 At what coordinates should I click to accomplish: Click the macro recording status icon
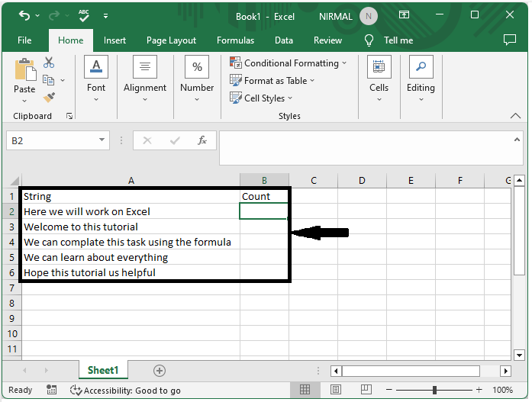52,390
